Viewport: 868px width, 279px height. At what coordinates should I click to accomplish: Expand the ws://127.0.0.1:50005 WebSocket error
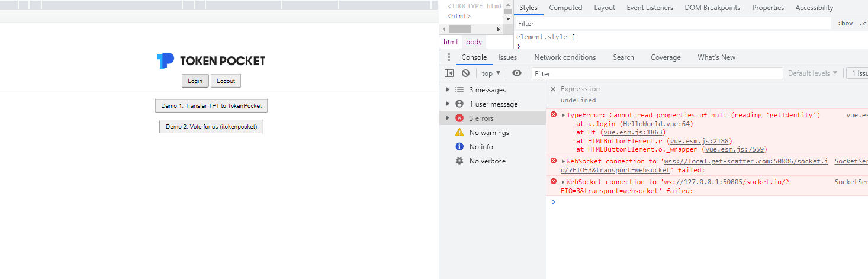[564, 182]
